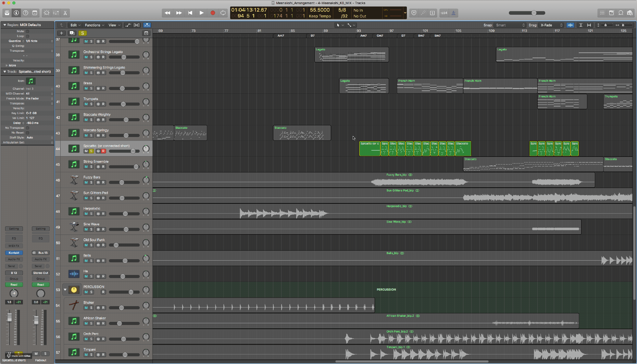Click the B 13 output slot

pos(14,273)
